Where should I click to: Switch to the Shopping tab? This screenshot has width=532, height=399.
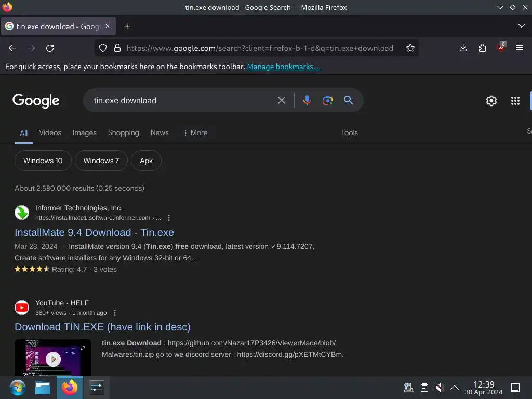tap(124, 132)
